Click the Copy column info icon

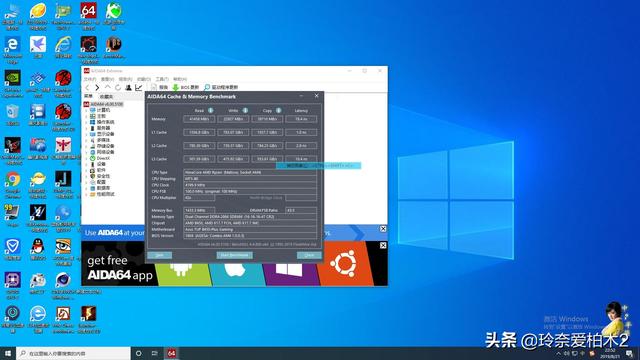pos(278,110)
